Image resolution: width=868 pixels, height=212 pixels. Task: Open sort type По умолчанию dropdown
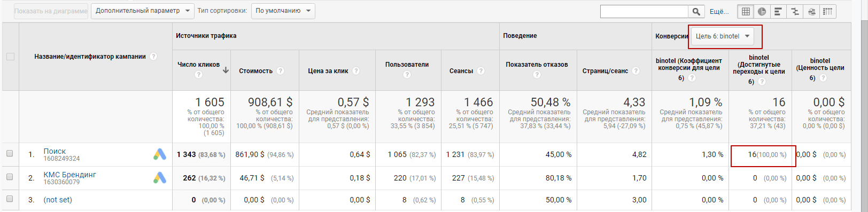coord(283,11)
